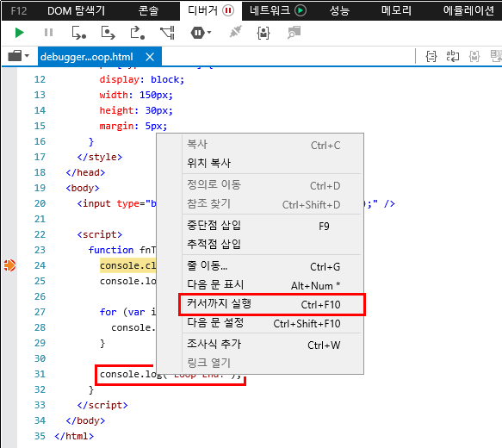Click the </html> tag on line 35

pos(74,436)
